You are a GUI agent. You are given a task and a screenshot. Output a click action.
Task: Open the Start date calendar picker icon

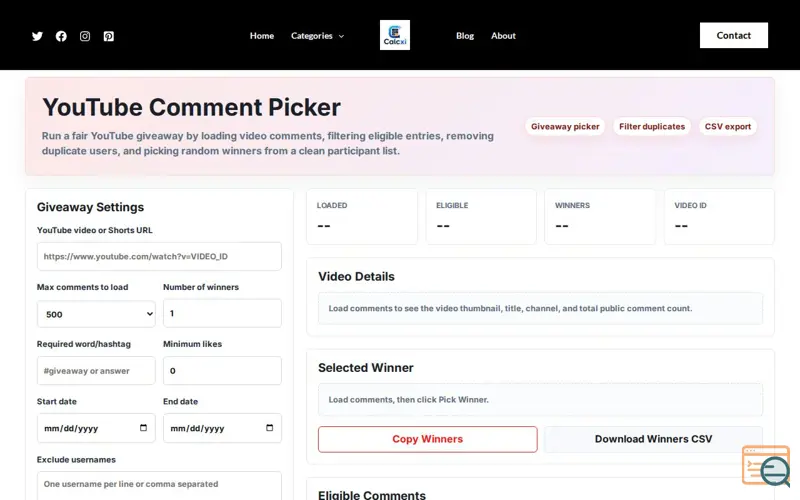143,428
